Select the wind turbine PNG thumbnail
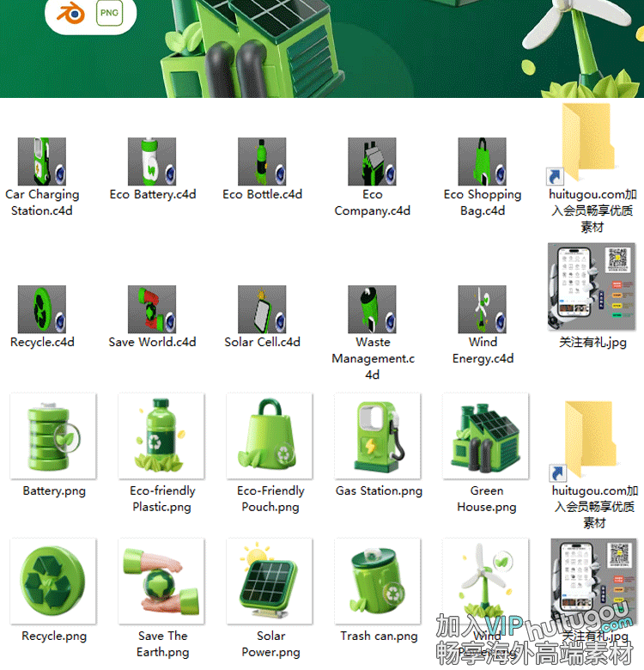This screenshot has width=644, height=670. (486, 582)
